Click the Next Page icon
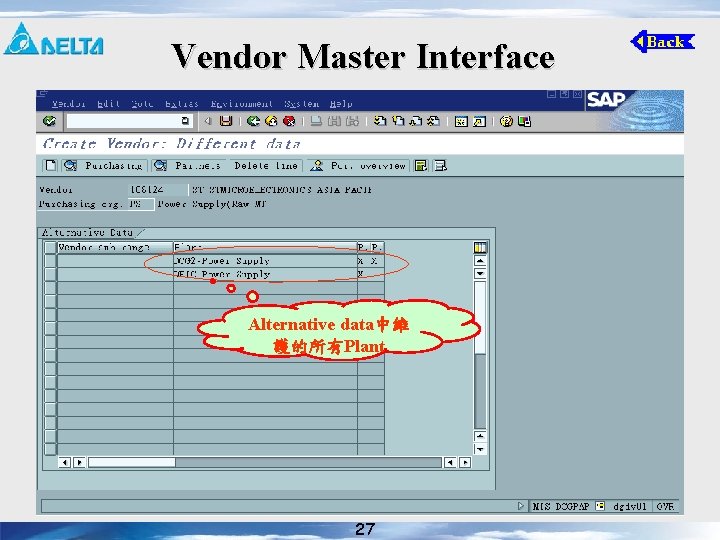This screenshot has width=720, height=540. pos(416,121)
